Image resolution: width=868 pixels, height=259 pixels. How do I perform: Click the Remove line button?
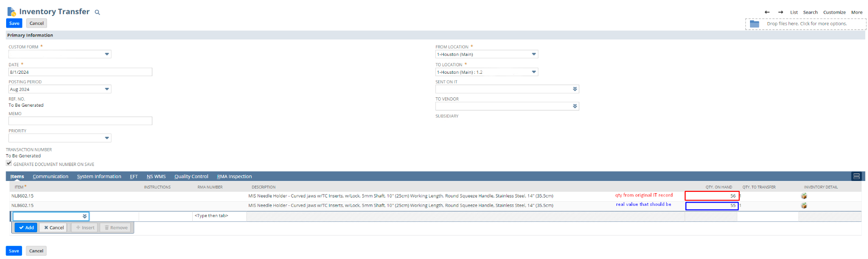click(116, 228)
